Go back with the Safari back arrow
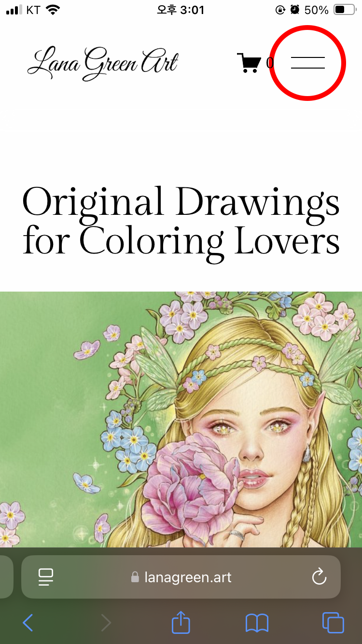Viewport: 362px width, 644px height. (28, 623)
